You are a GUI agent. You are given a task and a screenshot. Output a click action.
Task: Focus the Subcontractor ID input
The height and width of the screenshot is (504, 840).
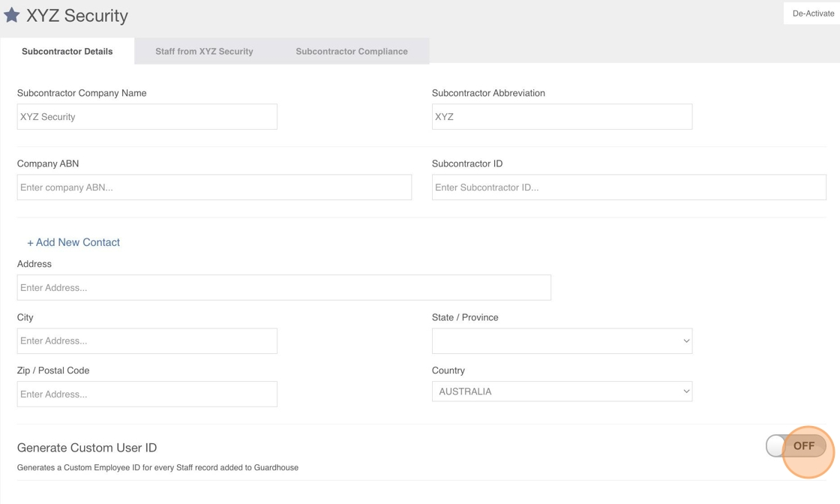tap(629, 187)
